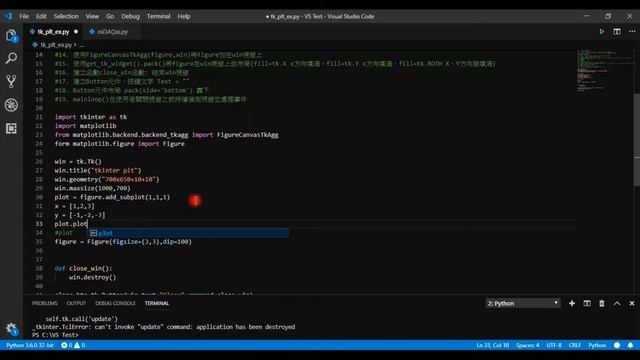Click line 24 matplotlib.figure import
The height and width of the screenshot is (360, 640).
pyautogui.click(x=120, y=144)
